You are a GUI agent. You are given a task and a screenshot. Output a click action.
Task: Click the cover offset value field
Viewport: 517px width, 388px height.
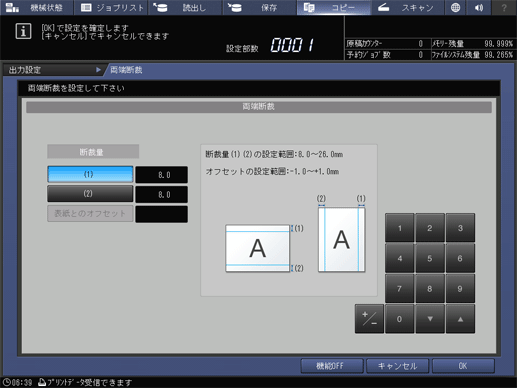(162, 214)
